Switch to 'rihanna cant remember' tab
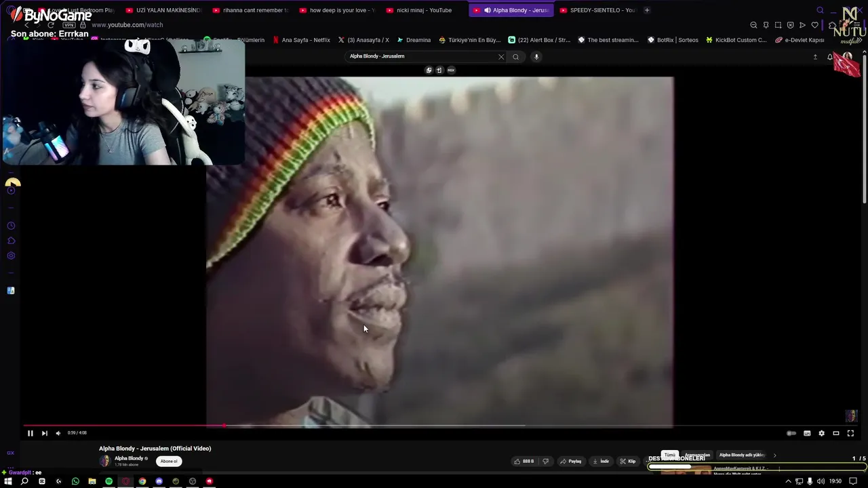Image resolution: width=868 pixels, height=488 pixels. click(x=251, y=10)
